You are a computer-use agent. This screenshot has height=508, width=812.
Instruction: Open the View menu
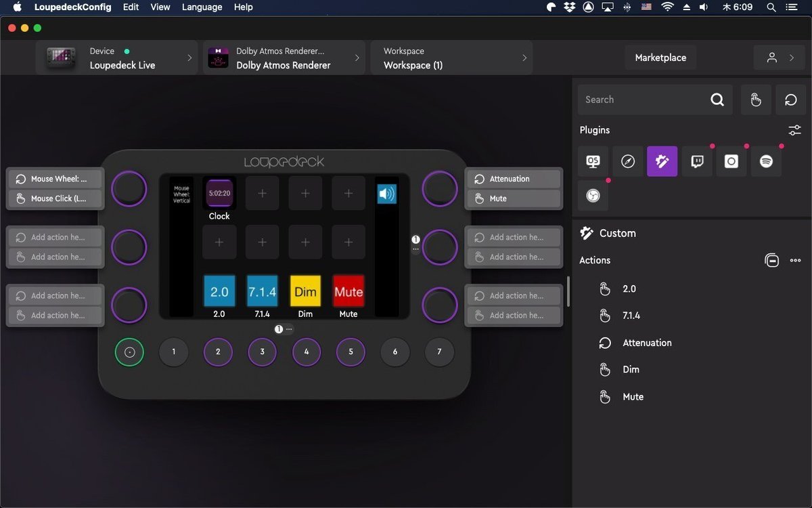160,7
